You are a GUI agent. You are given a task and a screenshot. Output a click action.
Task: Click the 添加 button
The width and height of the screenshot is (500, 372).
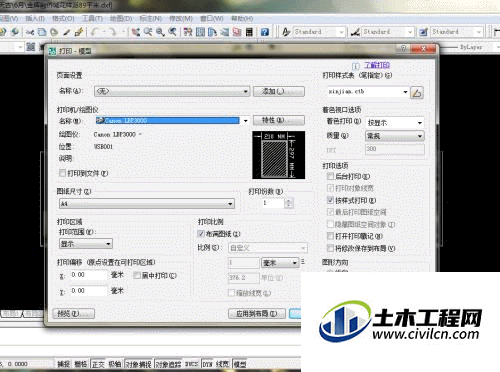click(x=279, y=91)
